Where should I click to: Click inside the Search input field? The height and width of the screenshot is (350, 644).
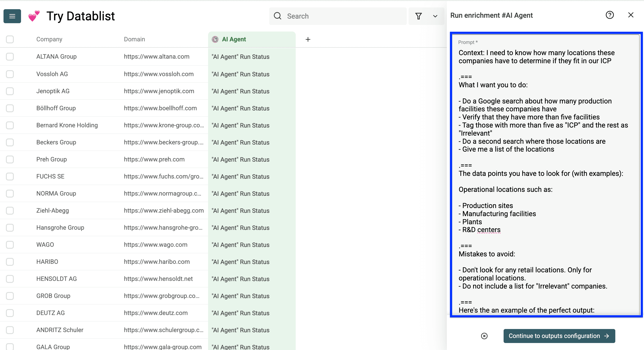click(325, 16)
